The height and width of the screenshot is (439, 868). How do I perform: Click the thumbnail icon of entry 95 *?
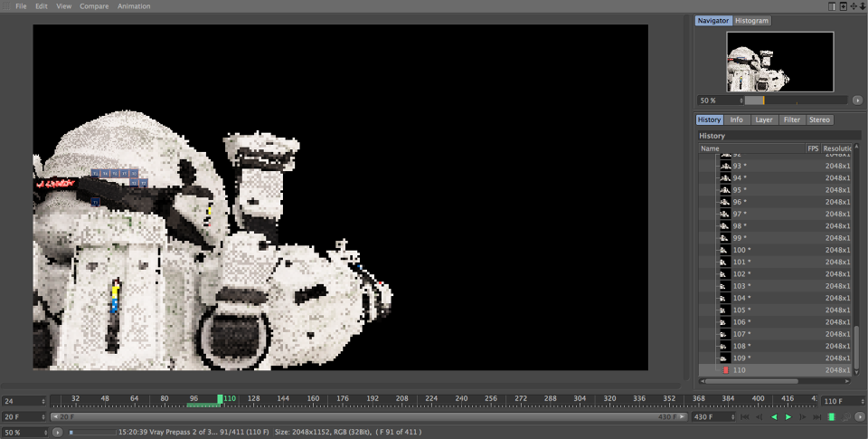click(x=725, y=190)
